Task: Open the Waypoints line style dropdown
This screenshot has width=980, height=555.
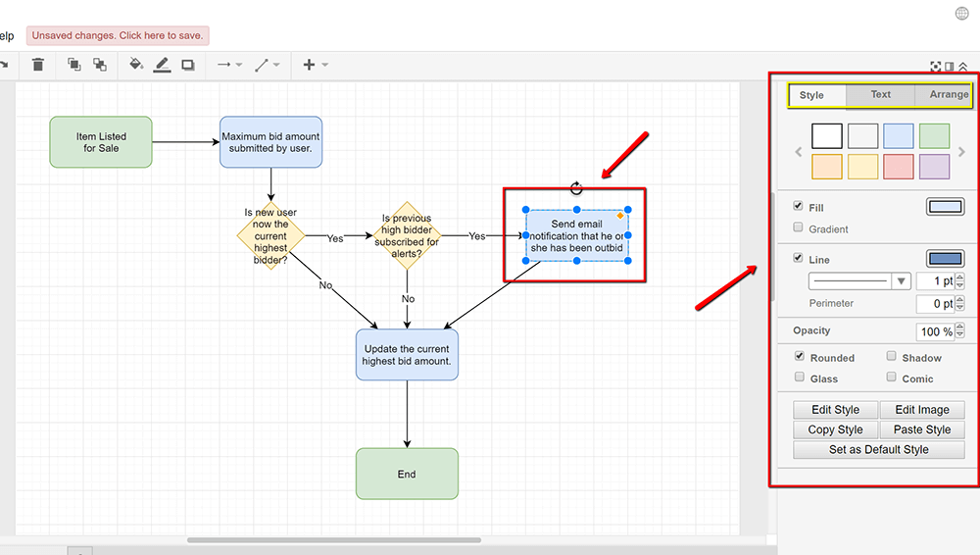Action: point(267,65)
